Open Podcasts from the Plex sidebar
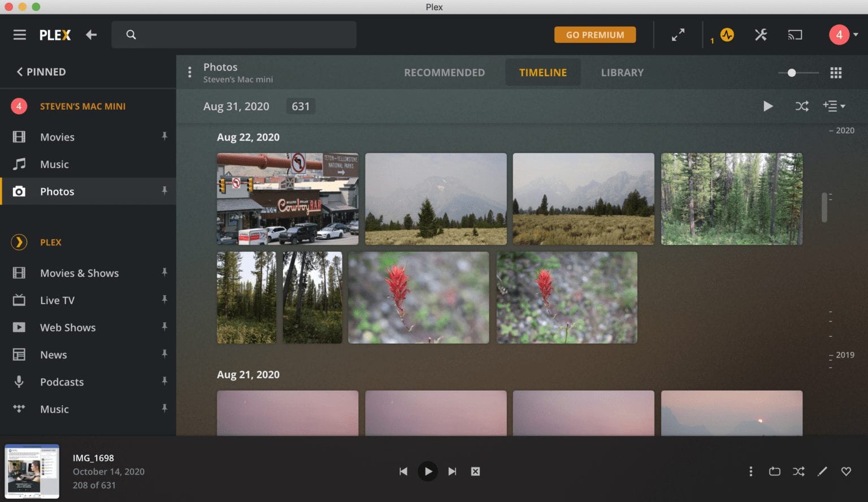Screen dimensions: 868x502 (62, 382)
